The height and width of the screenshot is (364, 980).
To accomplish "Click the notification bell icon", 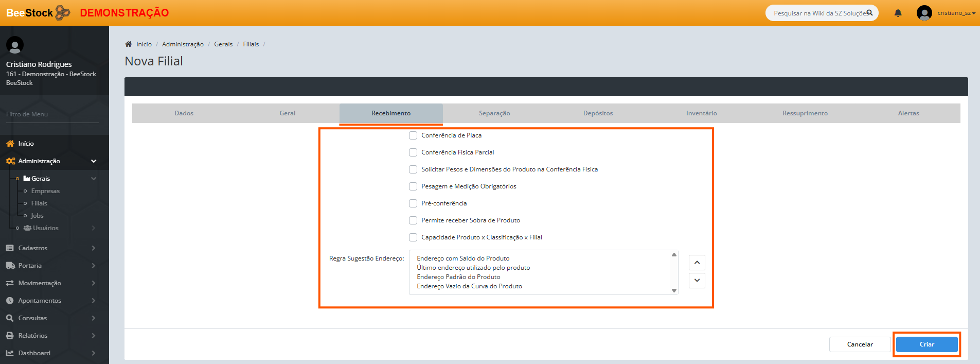I will coord(898,13).
